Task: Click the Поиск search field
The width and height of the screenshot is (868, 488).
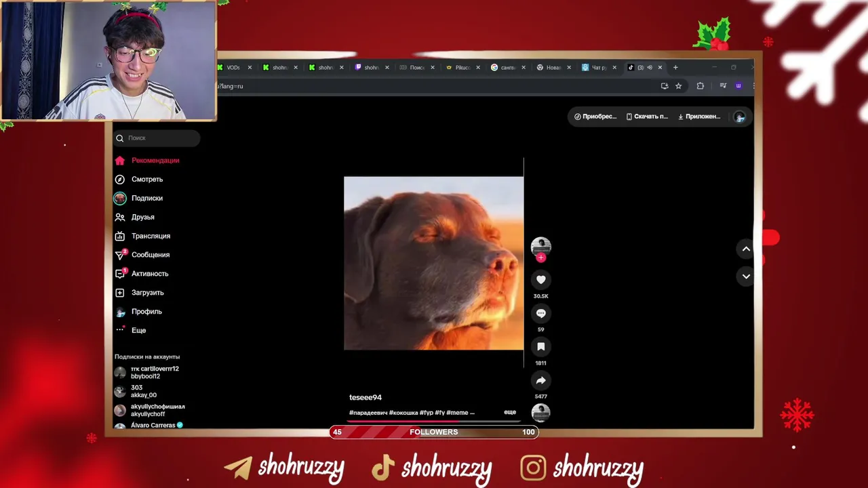Action: point(157,138)
